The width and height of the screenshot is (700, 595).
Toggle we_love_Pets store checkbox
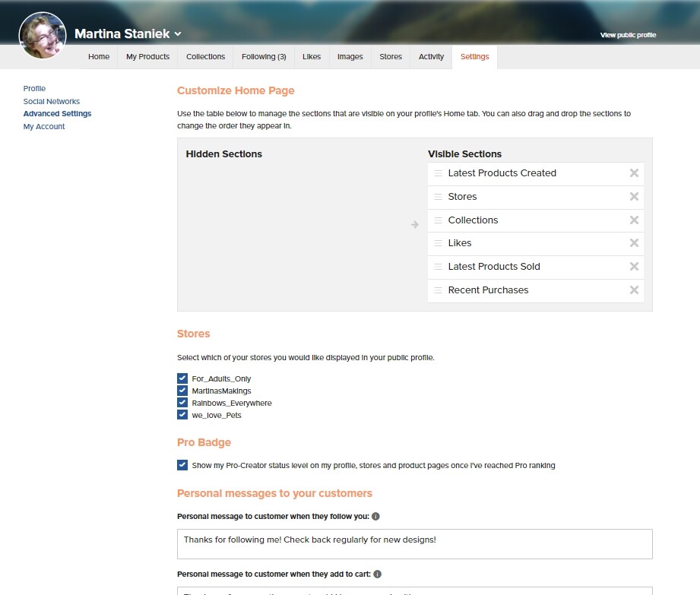[x=182, y=415]
